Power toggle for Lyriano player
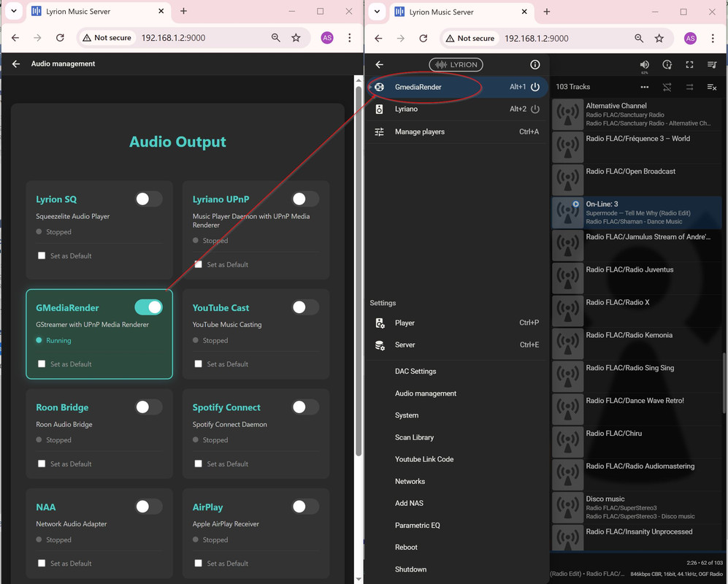Viewport: 728px width, 584px height. [x=535, y=109]
